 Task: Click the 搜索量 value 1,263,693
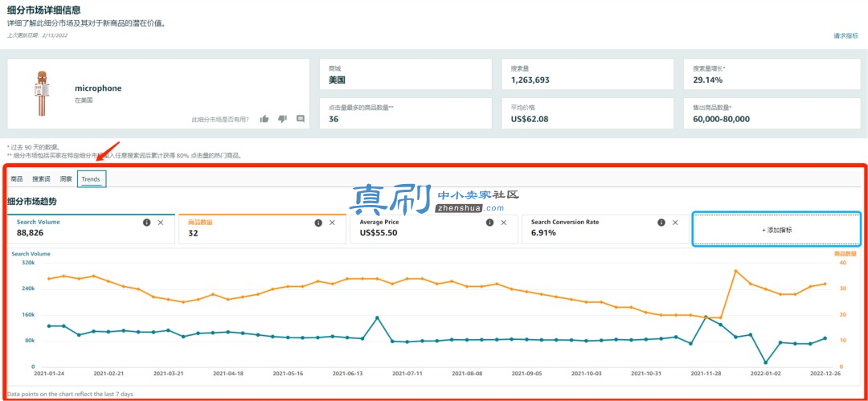(x=530, y=80)
